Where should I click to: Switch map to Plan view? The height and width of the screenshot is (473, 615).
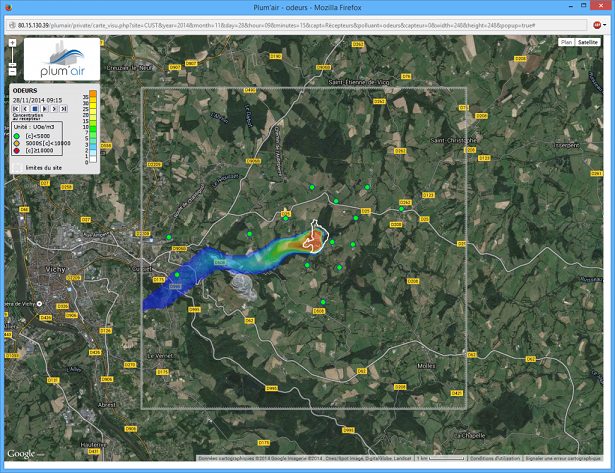(566, 42)
